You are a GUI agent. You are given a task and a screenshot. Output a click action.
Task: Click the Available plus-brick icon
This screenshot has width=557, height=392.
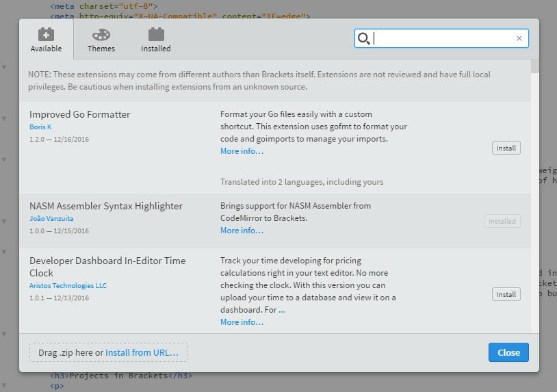coord(46,34)
